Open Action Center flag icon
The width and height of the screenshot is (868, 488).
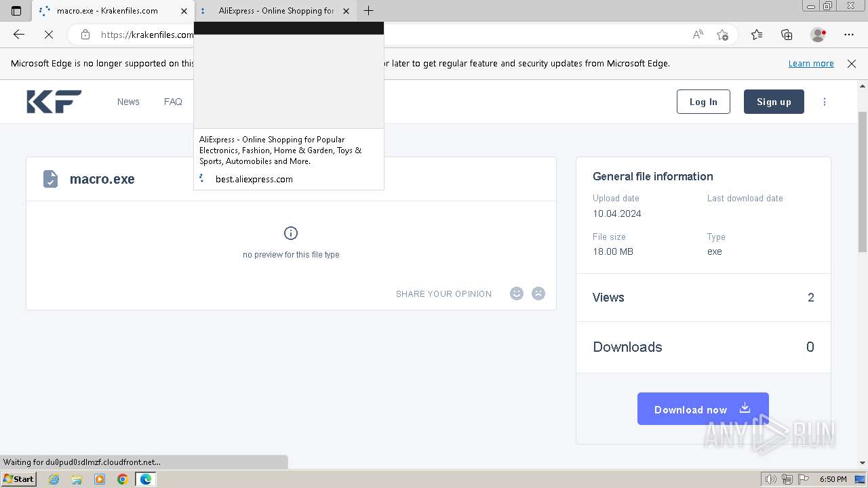click(803, 479)
